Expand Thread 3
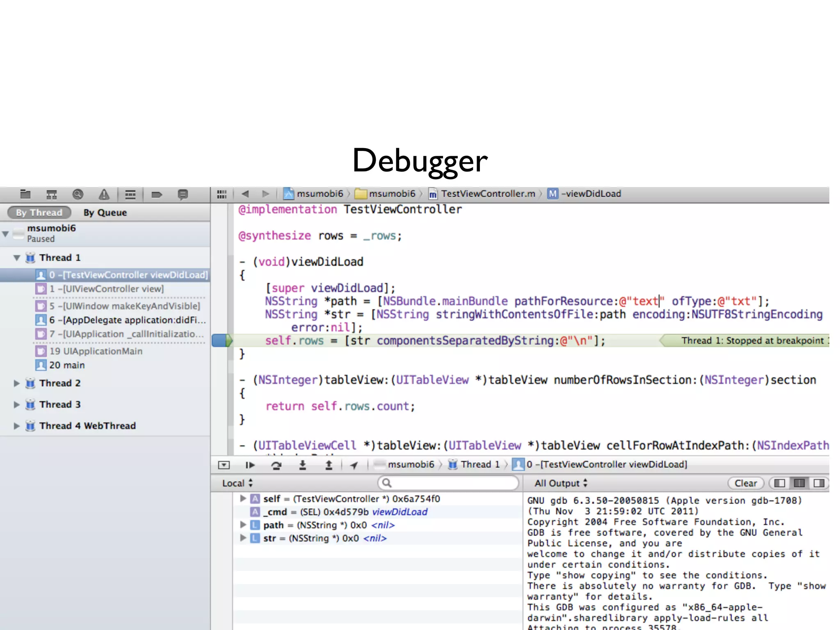 click(x=17, y=404)
